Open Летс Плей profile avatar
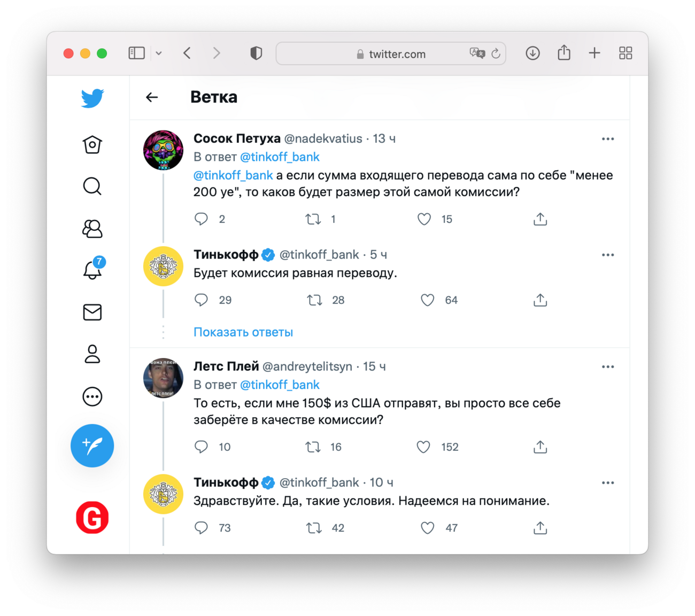 click(164, 378)
